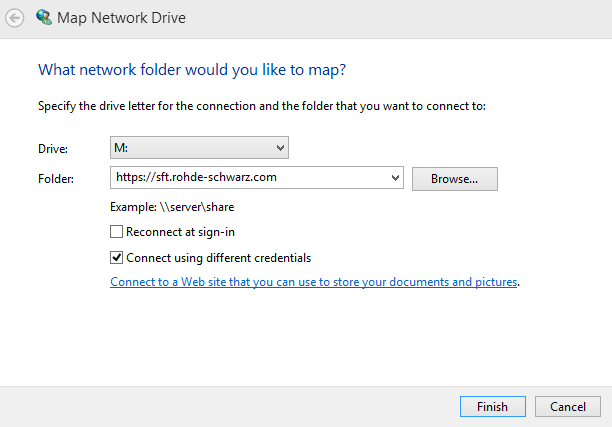
Task: Click the 'Map Network Drive' window title
Action: [121, 18]
